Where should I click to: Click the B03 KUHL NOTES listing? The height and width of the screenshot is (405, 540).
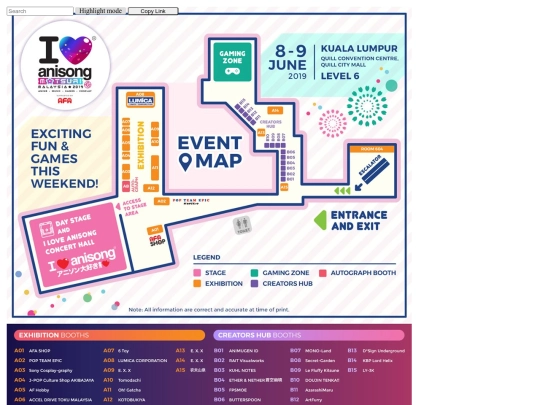click(235, 370)
